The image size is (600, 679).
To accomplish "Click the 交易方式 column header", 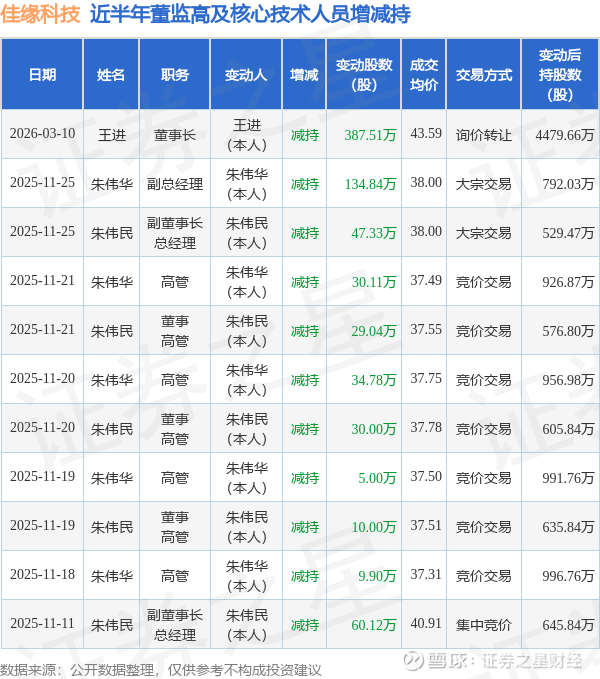I will coord(484,74).
